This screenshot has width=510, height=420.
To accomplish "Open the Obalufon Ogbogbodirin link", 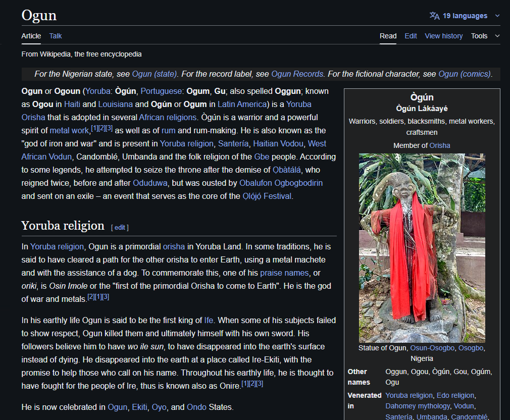I will (x=281, y=183).
